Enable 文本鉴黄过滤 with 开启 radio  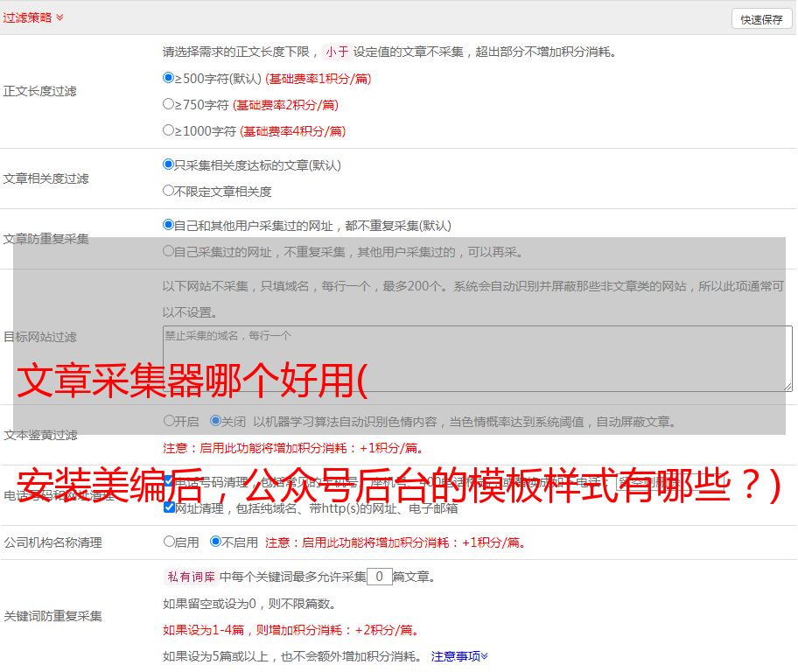pos(169,421)
